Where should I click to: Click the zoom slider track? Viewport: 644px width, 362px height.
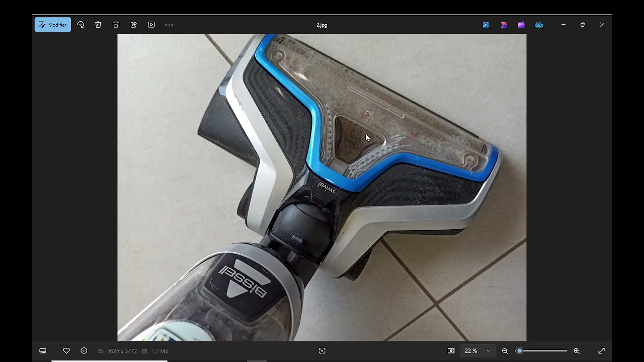coord(541,351)
